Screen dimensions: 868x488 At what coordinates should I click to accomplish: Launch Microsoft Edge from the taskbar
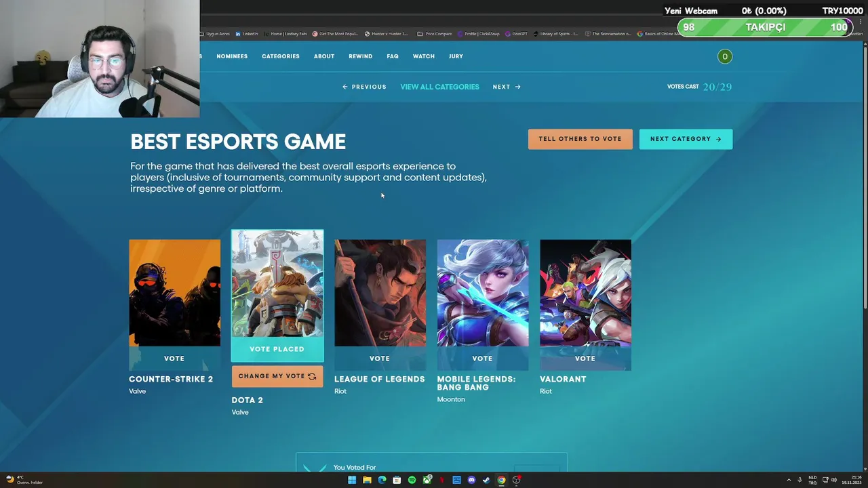382,480
